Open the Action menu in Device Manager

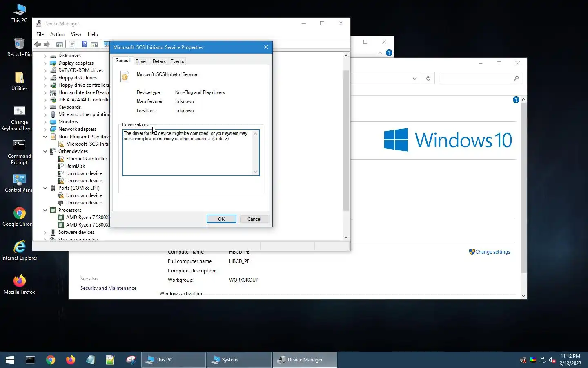57,34
